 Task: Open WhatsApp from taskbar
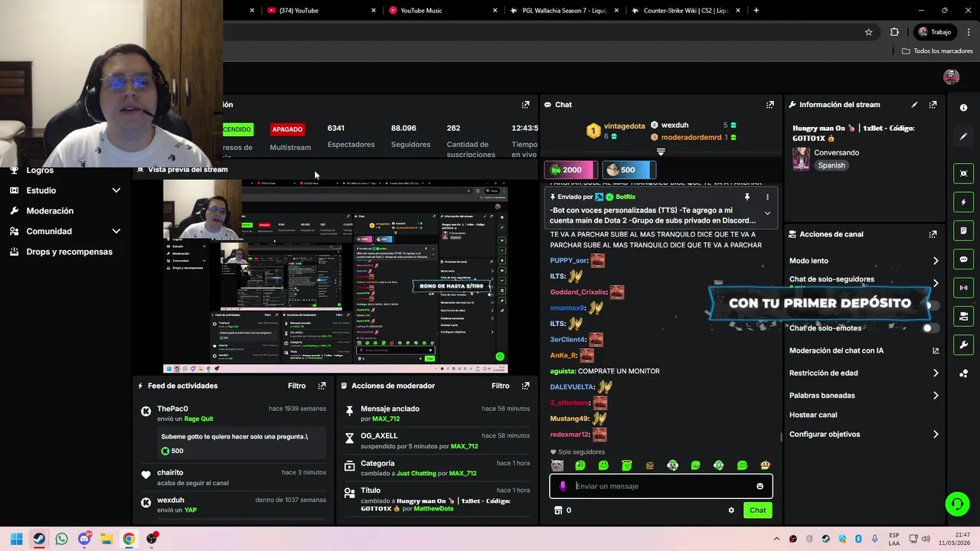61,539
